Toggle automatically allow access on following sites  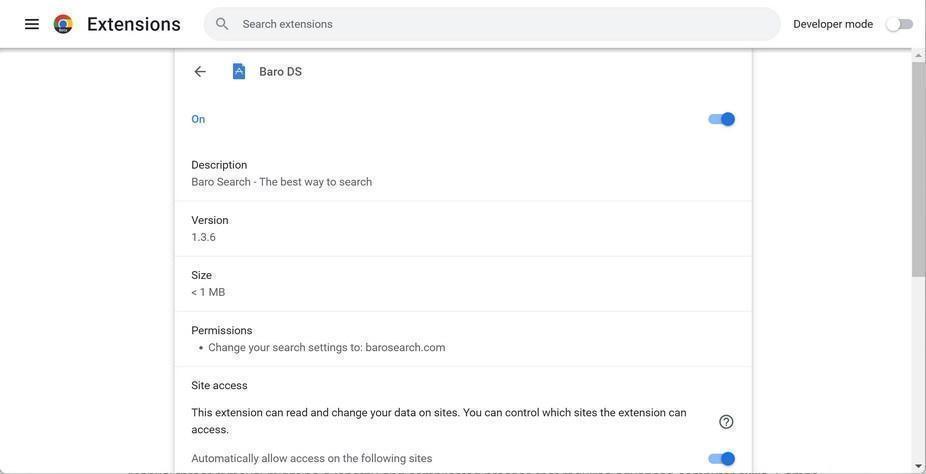[x=721, y=459]
